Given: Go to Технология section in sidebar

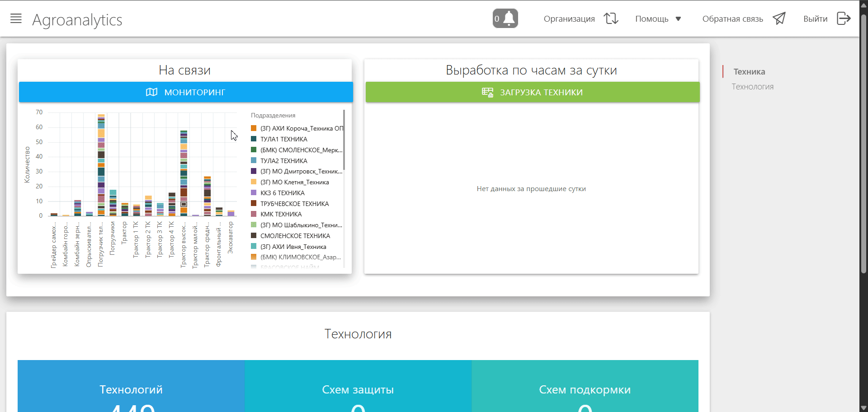Looking at the screenshot, I should (752, 87).
